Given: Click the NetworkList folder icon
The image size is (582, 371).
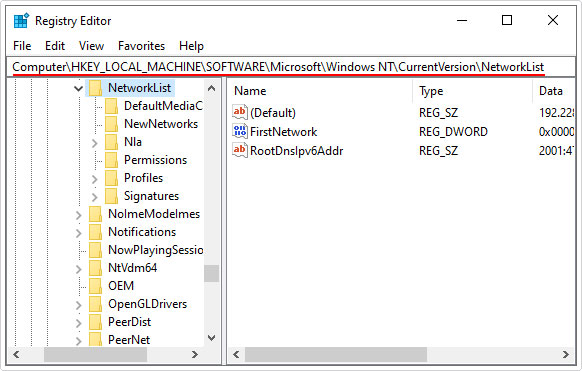Looking at the screenshot, I should [95, 88].
